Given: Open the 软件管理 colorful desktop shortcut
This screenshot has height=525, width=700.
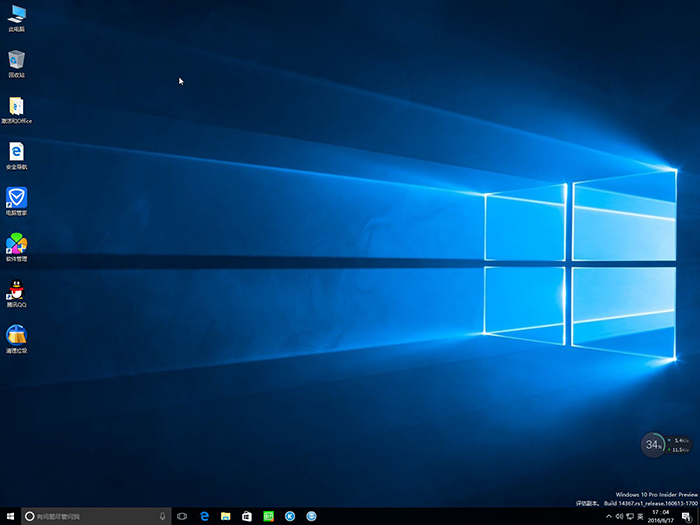Looking at the screenshot, I should (16, 244).
